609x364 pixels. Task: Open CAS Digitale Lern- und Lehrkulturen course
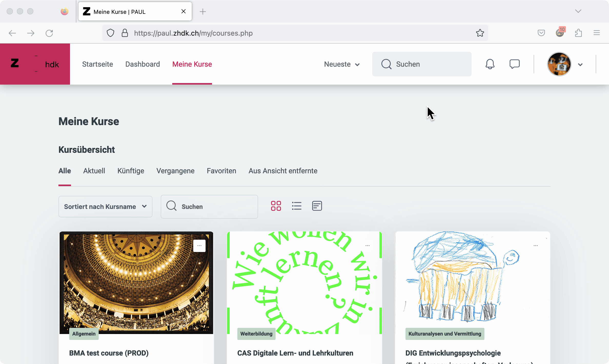295,353
